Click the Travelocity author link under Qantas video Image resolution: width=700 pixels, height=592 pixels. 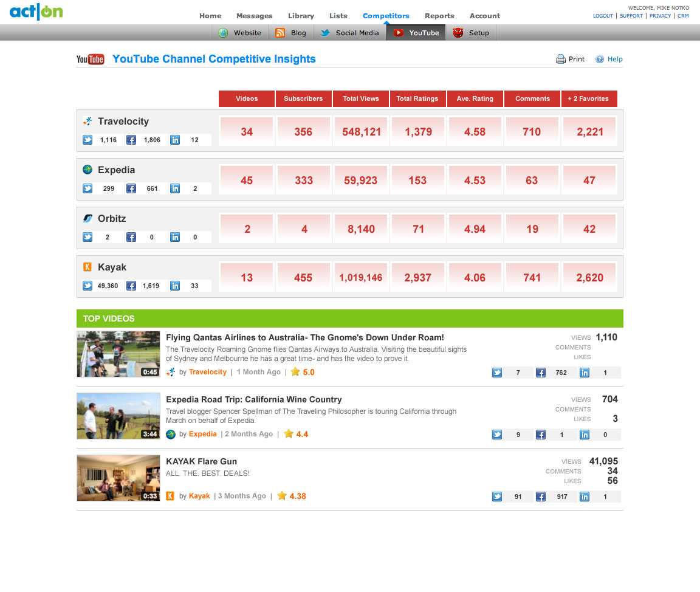(x=208, y=373)
